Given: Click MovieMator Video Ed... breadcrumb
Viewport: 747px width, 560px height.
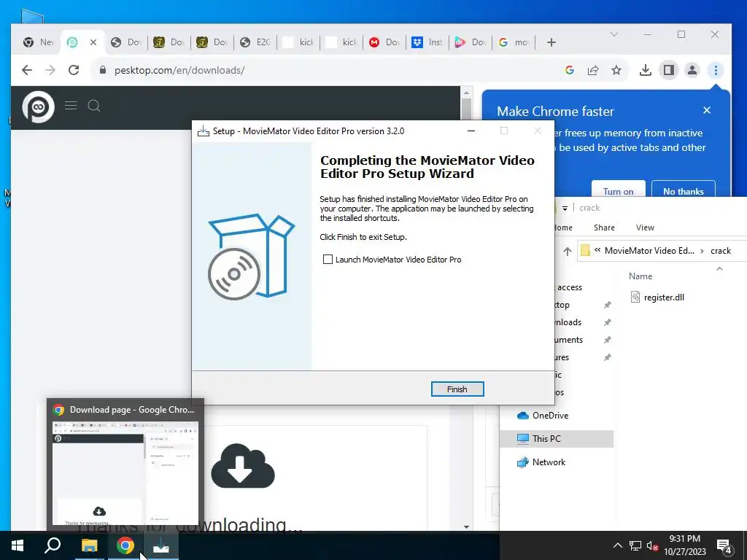Looking at the screenshot, I should 649,251.
